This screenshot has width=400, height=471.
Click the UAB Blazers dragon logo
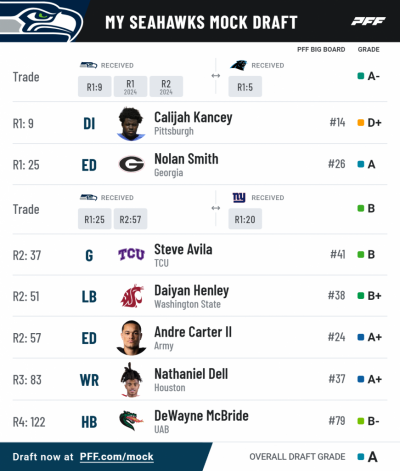click(x=131, y=421)
